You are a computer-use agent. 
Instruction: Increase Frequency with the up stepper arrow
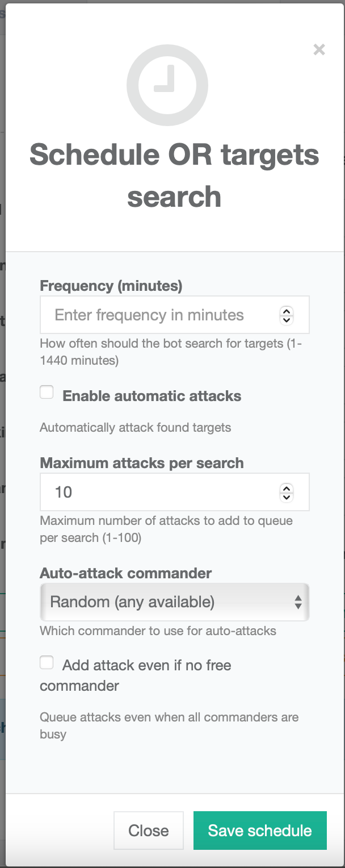(287, 311)
